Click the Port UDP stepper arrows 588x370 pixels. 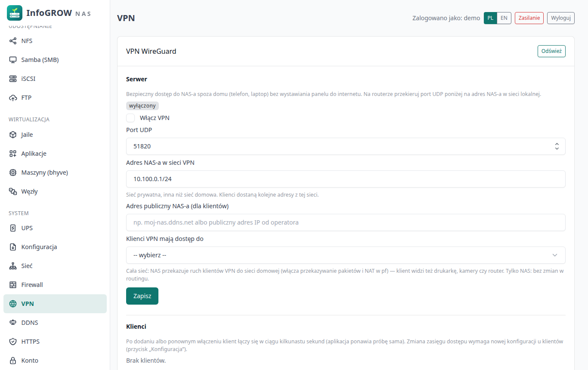(x=557, y=146)
